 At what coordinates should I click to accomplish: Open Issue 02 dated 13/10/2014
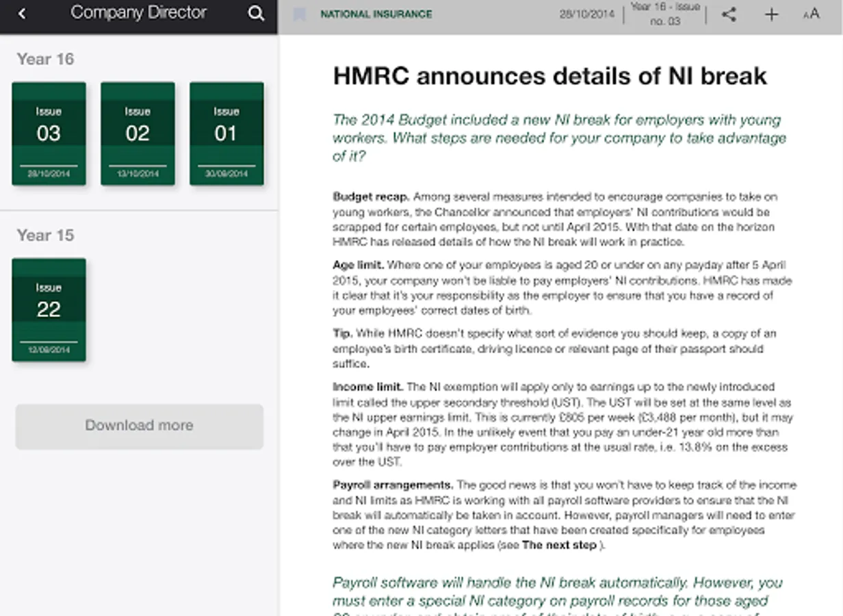pos(138,133)
